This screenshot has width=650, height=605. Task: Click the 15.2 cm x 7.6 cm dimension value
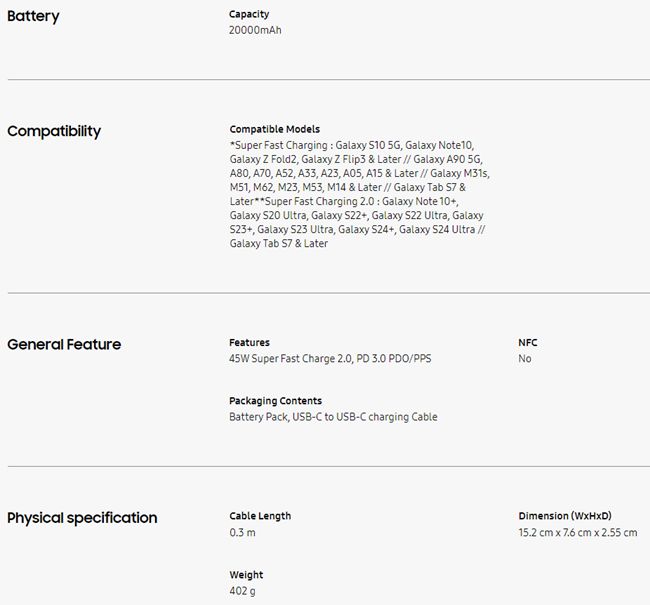[x=577, y=533]
